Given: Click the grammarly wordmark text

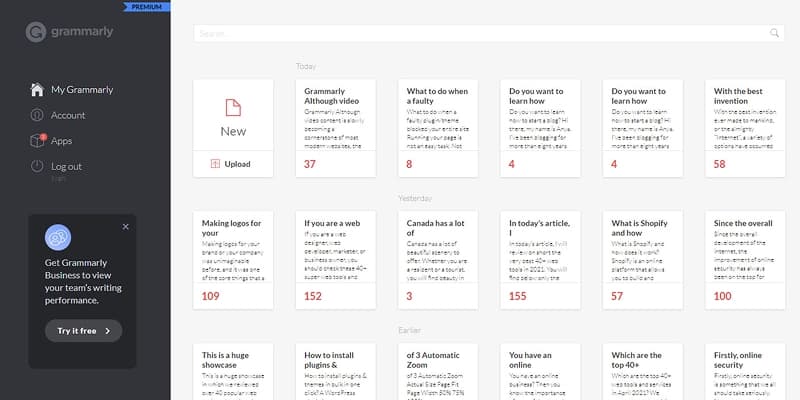Looking at the screenshot, I should pos(82,32).
